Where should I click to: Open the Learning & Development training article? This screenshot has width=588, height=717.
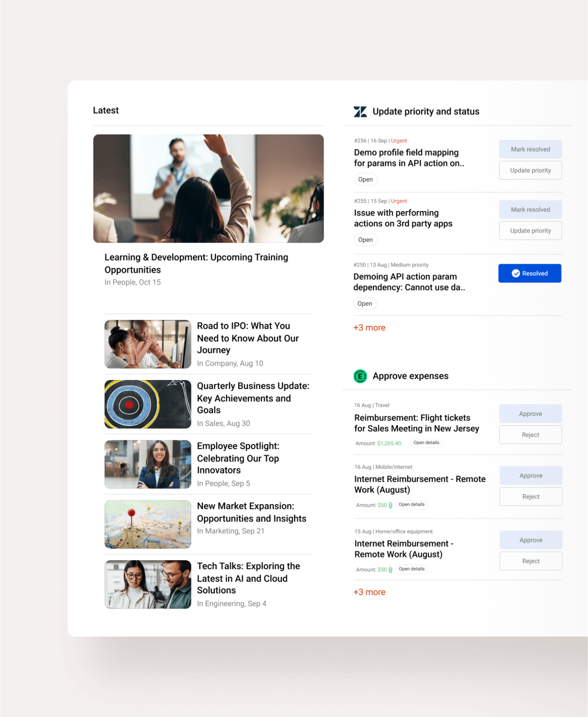[196, 263]
